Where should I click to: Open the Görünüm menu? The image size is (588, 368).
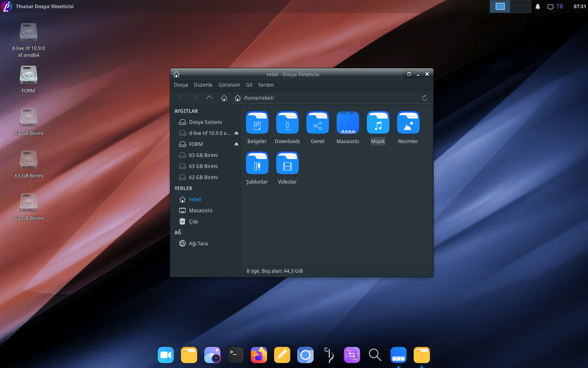click(x=229, y=85)
